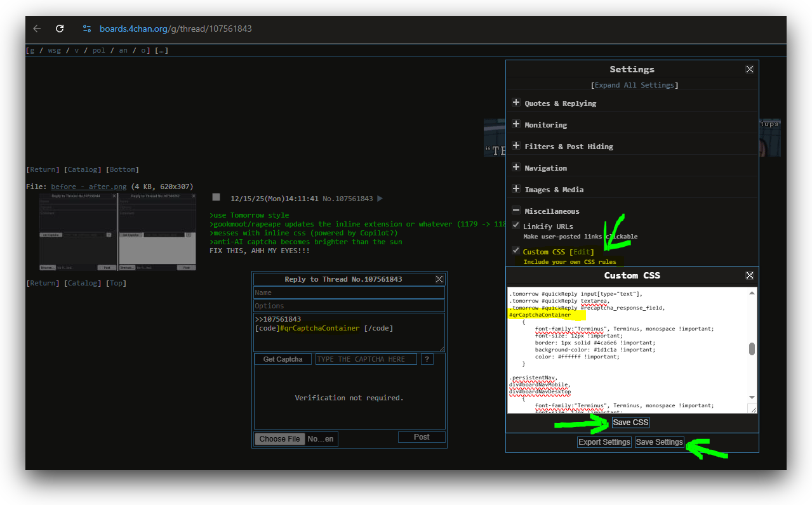
Task: Open the before-after image thumbnail
Action: 117,233
